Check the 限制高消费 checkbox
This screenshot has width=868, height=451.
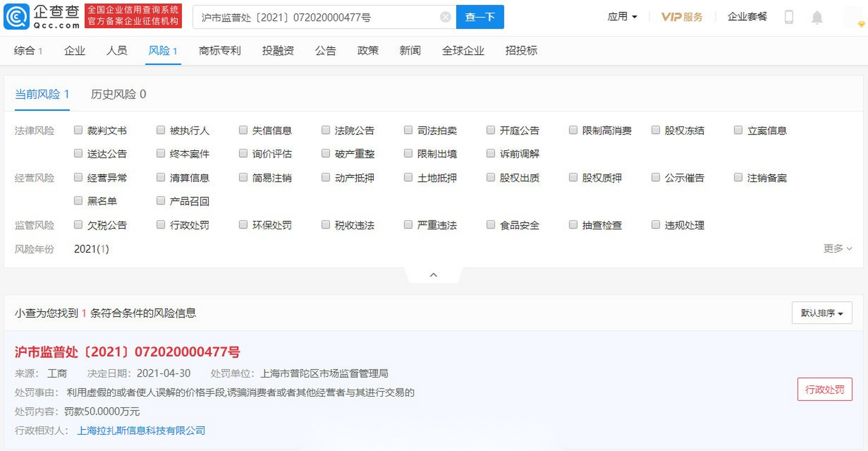(x=573, y=130)
